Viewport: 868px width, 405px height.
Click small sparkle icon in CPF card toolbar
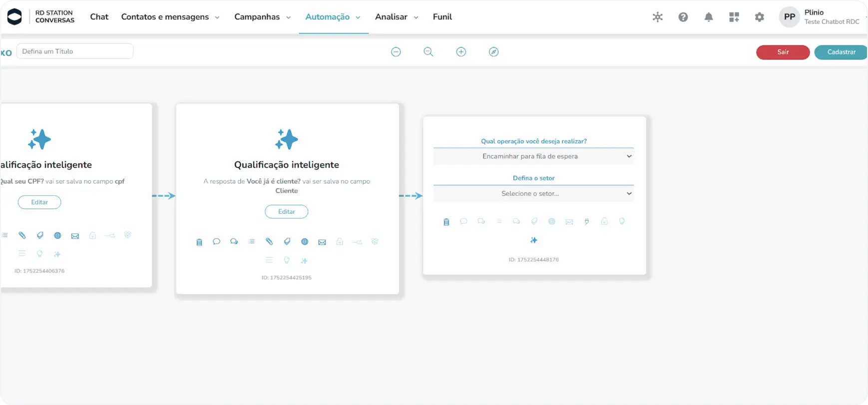57,254
